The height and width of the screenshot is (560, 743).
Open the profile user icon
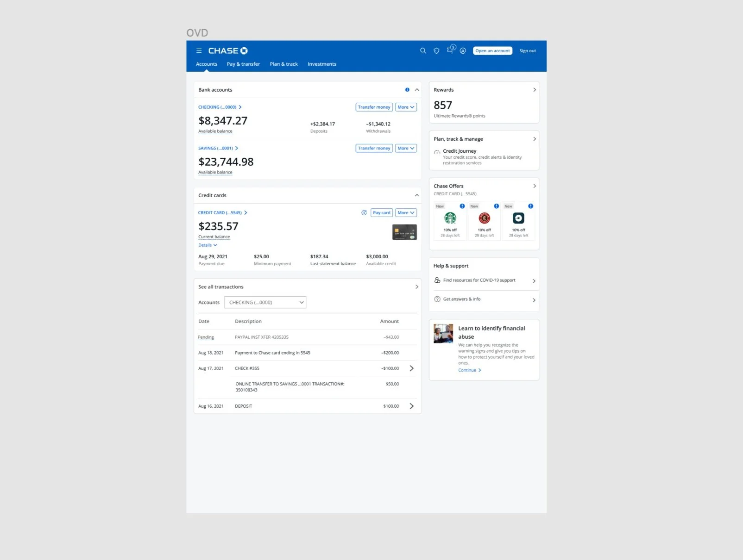(463, 51)
